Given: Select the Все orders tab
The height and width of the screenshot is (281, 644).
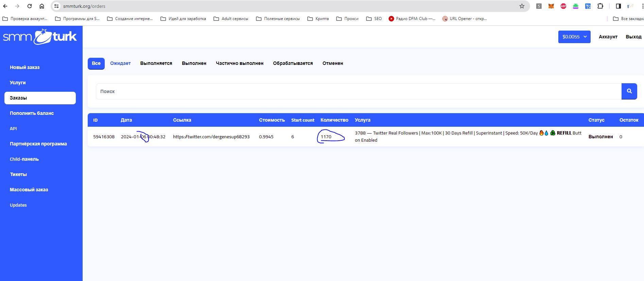Looking at the screenshot, I should coord(96,63).
